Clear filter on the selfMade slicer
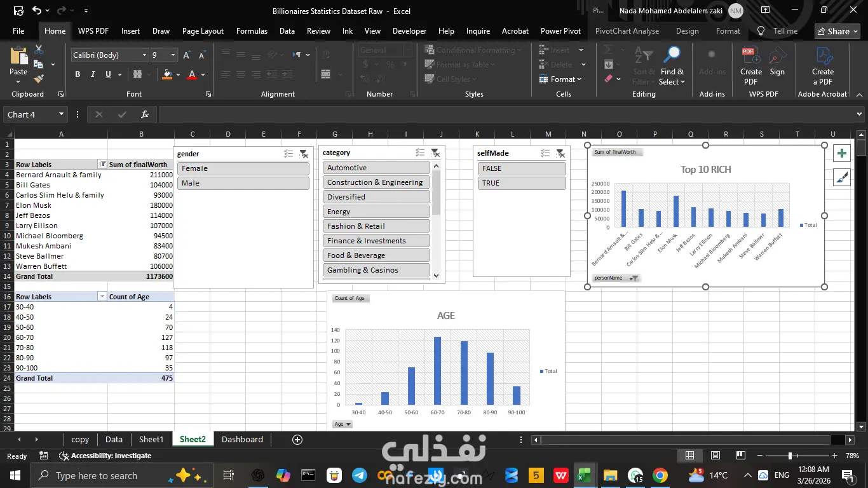The height and width of the screenshot is (488, 868). [x=560, y=153]
